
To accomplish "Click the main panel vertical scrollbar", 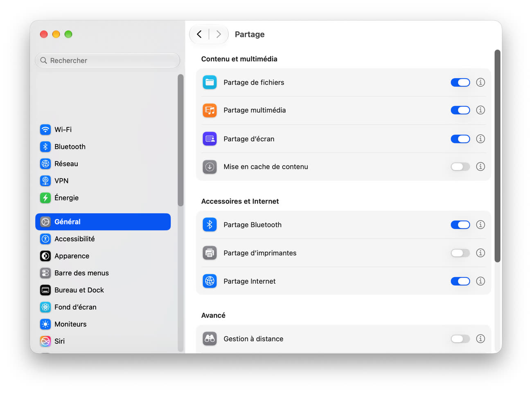I will coord(498,156).
